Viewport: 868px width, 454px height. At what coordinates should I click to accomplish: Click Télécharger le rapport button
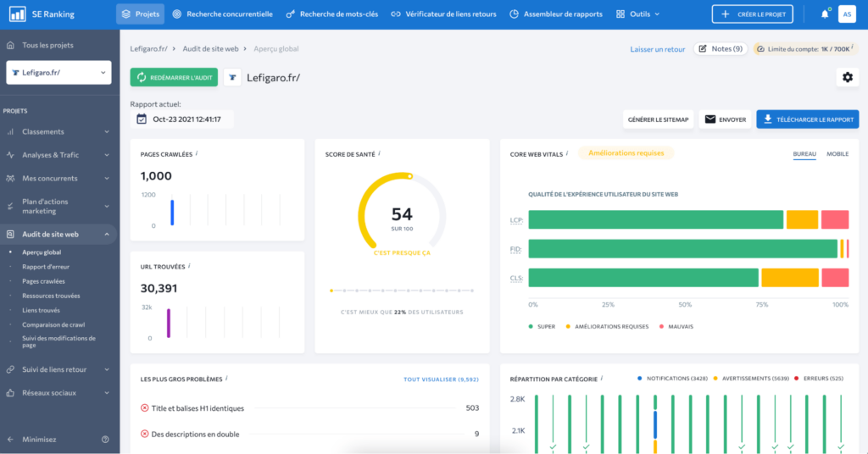pos(808,119)
